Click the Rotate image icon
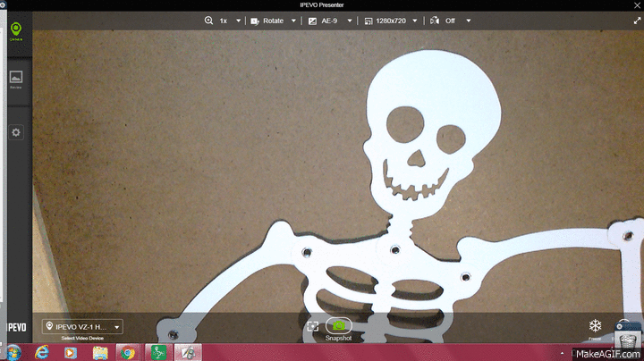 tap(255, 20)
